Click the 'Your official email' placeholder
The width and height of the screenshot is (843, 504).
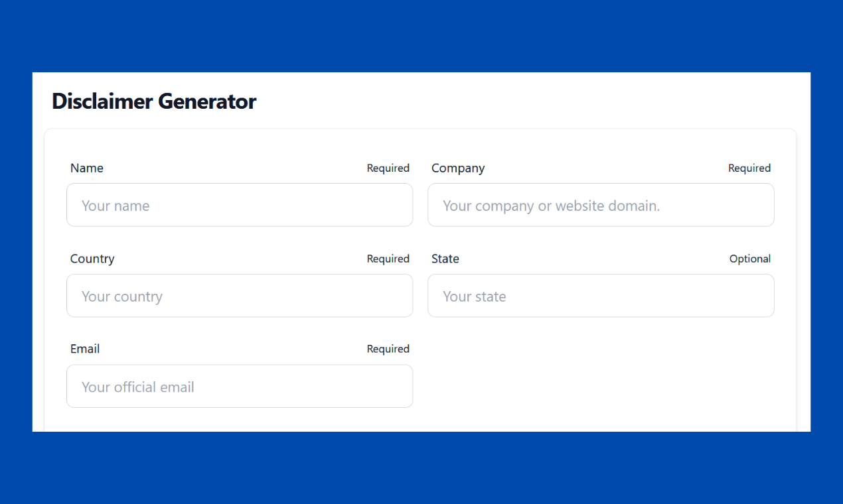[x=137, y=387]
